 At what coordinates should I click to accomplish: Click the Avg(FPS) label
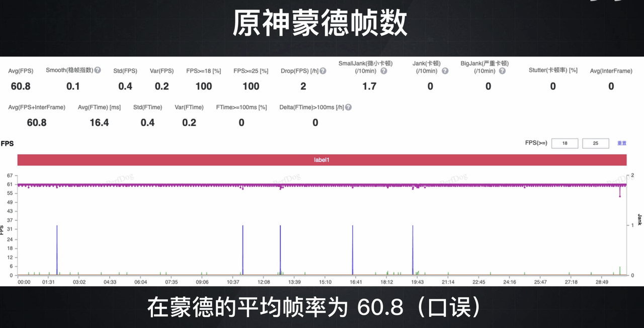(21, 71)
